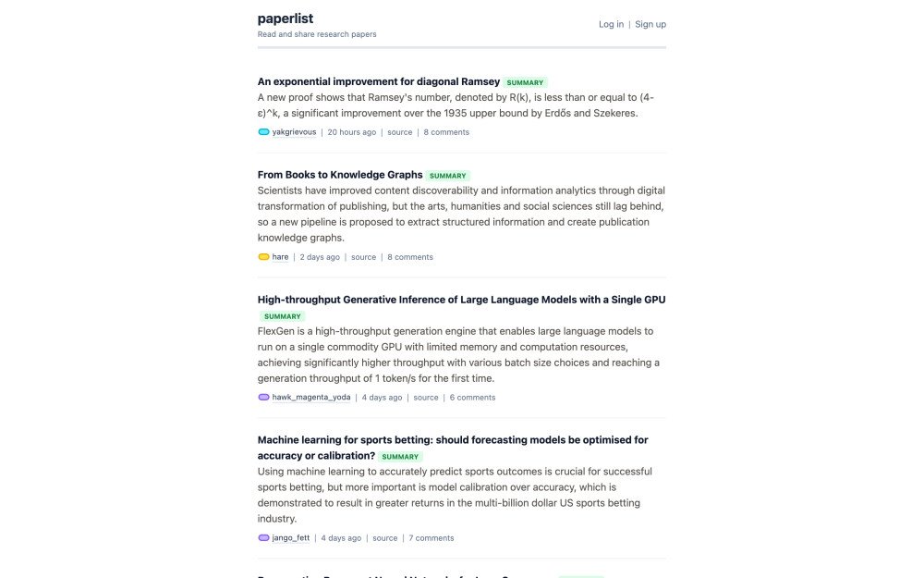Screen dimensions: 924x578
Task: Open 7 comments on jango_fett's post
Action: [432, 537]
